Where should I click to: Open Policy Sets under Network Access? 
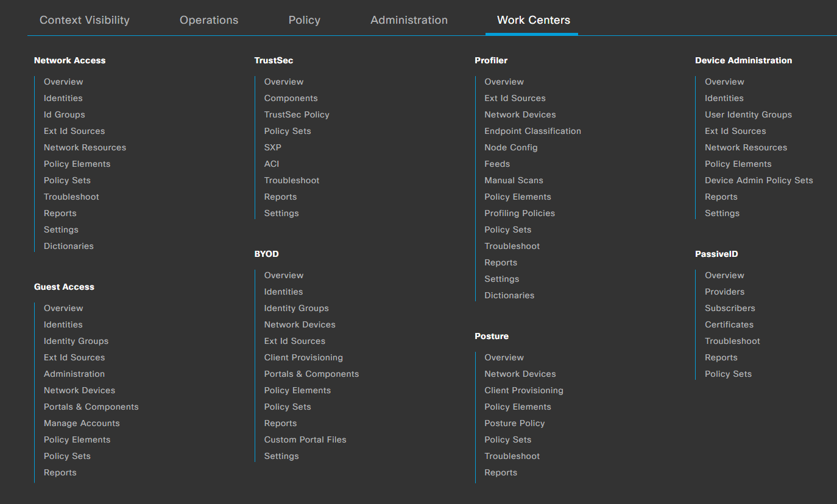click(67, 180)
